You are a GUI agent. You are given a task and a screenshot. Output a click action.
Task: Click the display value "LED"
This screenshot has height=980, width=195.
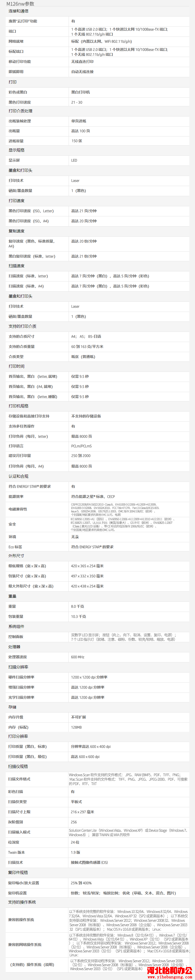[74, 161]
